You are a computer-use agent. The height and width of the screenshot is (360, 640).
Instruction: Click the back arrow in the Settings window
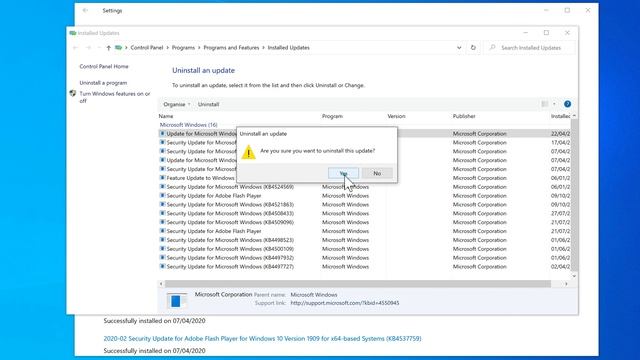pyautogui.click(x=85, y=11)
